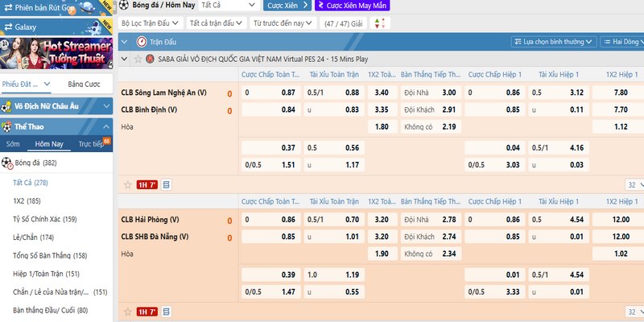Collapse the SABA Virtual PES 24 league section
The width and height of the screenshot is (644, 322).
click(x=125, y=58)
